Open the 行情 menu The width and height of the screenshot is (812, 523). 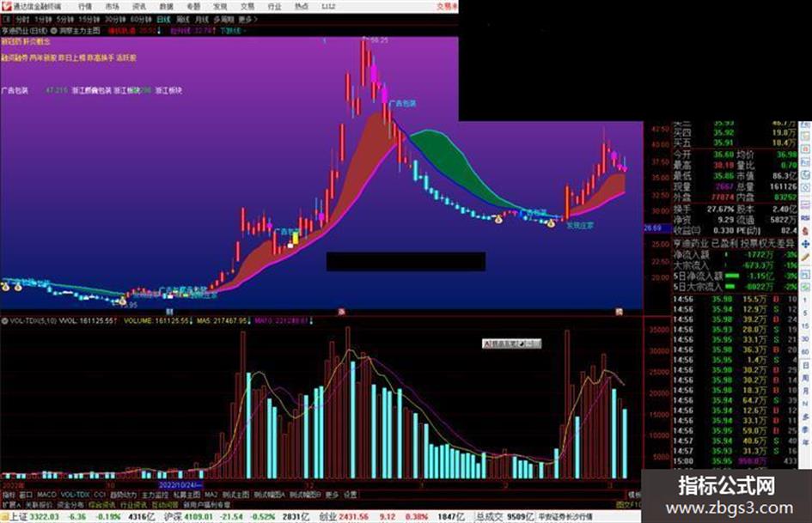(x=85, y=7)
